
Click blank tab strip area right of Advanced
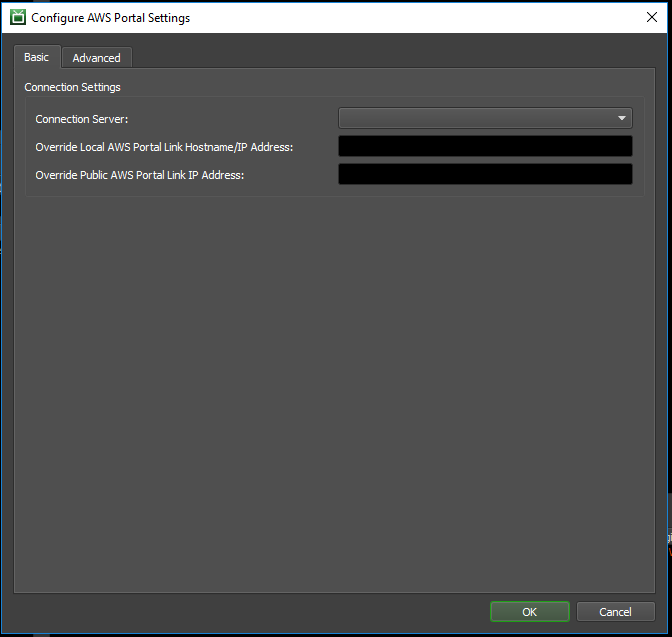tap(390, 58)
